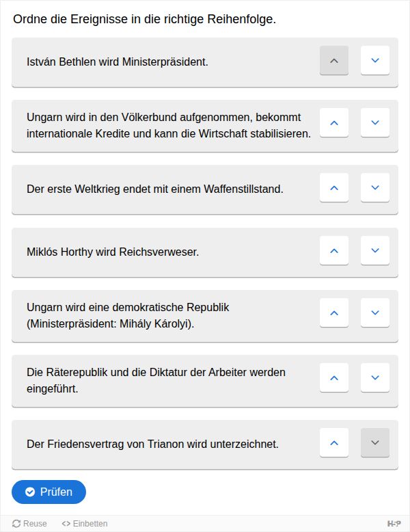The width and height of the screenshot is (410, 532).
Task: Move the Völkerbund event up
Action: tap(334, 123)
